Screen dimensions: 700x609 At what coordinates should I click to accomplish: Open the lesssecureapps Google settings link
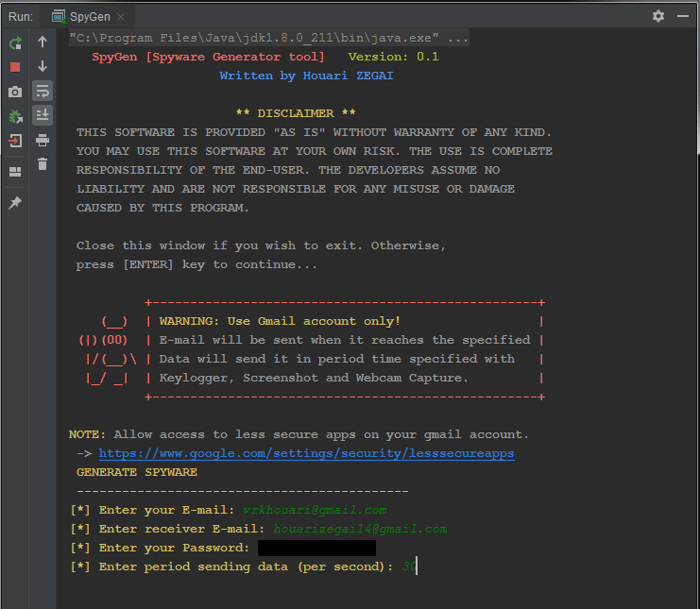click(x=306, y=453)
